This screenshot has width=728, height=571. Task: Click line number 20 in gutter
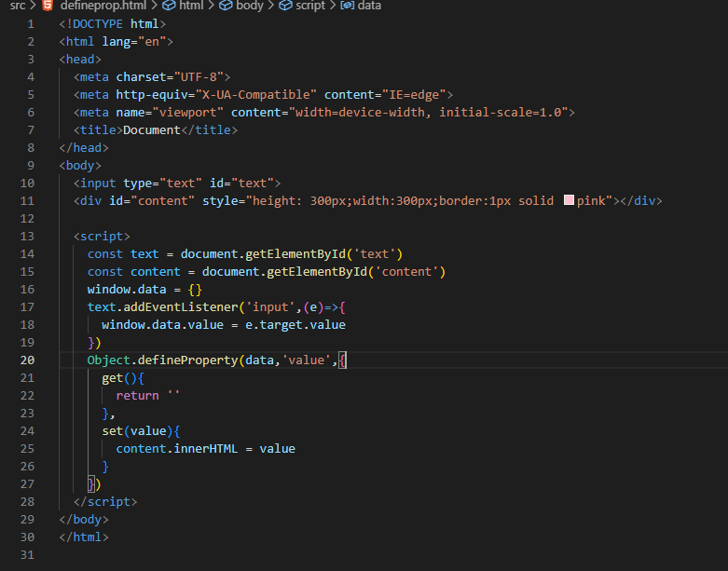point(27,360)
